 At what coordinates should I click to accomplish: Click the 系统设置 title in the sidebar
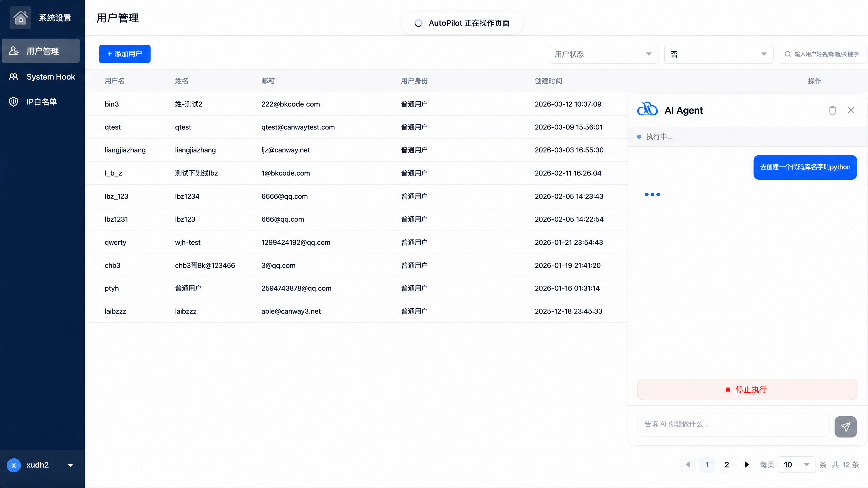click(x=55, y=18)
